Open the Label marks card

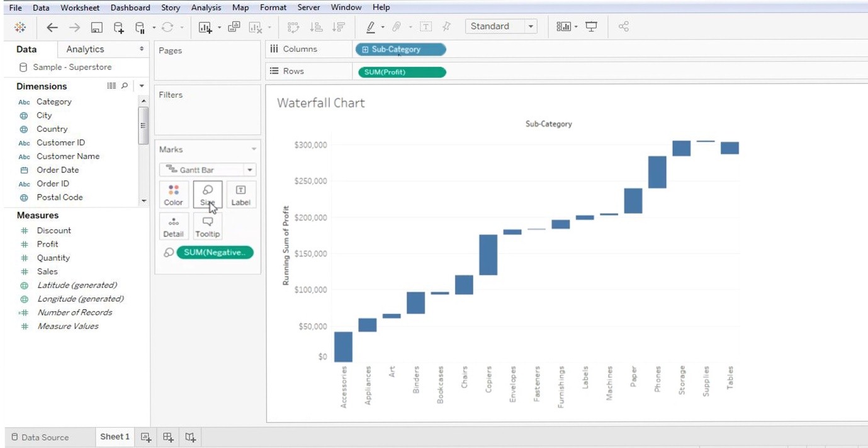(x=240, y=195)
